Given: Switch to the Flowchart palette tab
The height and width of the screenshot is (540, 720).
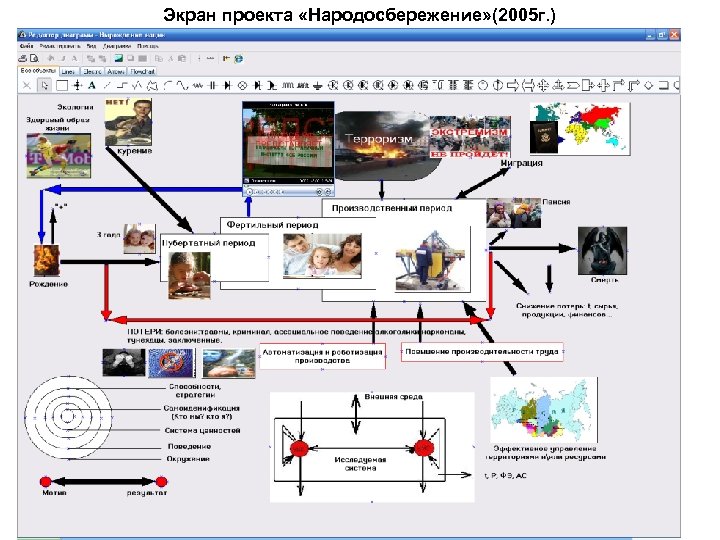Looking at the screenshot, I should 142,72.
